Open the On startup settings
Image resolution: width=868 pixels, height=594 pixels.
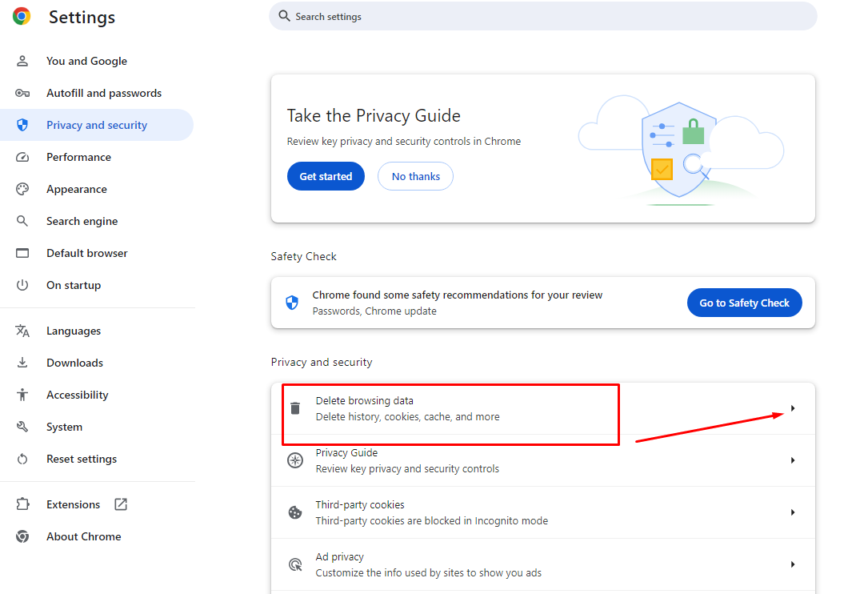click(x=96, y=285)
